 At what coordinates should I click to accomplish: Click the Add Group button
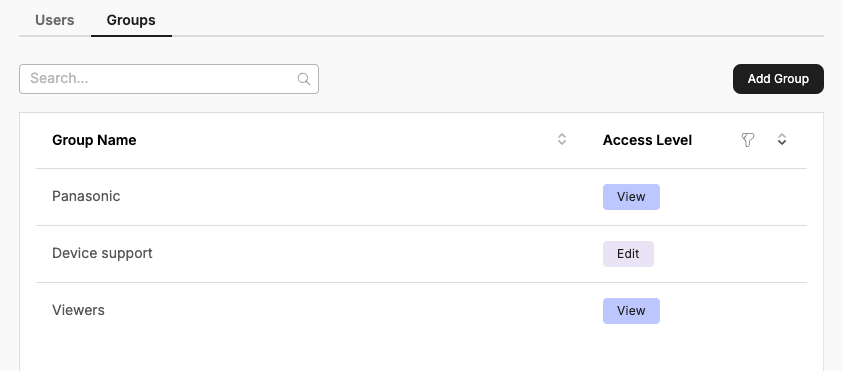tap(778, 79)
